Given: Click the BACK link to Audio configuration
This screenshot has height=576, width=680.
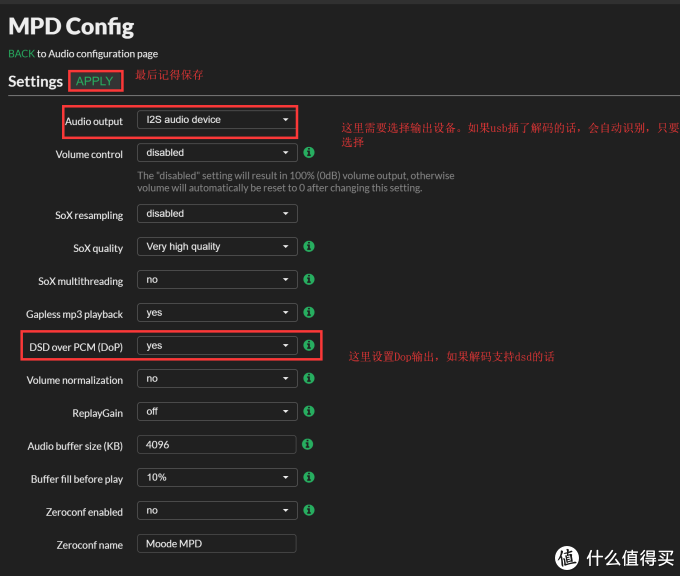Looking at the screenshot, I should [21, 54].
